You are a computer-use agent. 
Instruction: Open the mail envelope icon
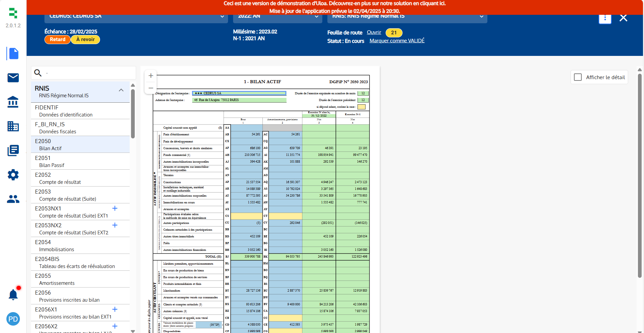click(x=13, y=78)
